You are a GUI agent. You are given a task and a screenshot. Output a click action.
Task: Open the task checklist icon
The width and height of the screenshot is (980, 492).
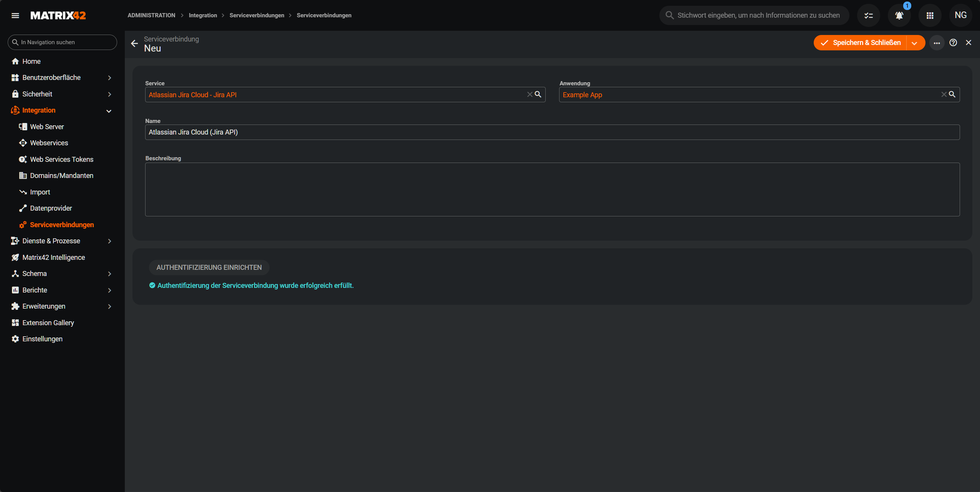(x=868, y=15)
